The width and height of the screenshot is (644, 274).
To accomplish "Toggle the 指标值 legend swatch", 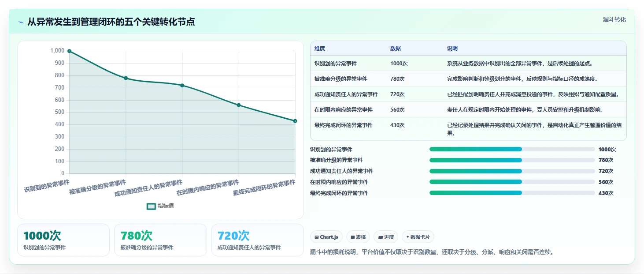I will coord(151,206).
